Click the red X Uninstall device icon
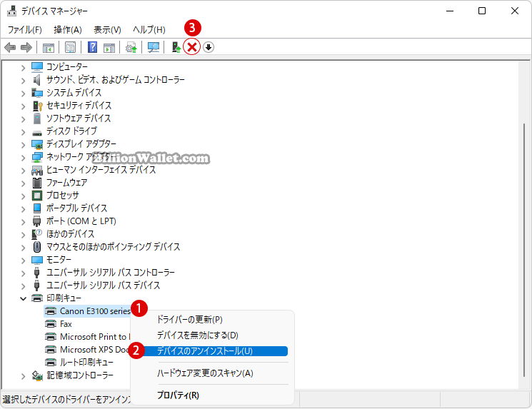532x409 pixels. [x=191, y=47]
